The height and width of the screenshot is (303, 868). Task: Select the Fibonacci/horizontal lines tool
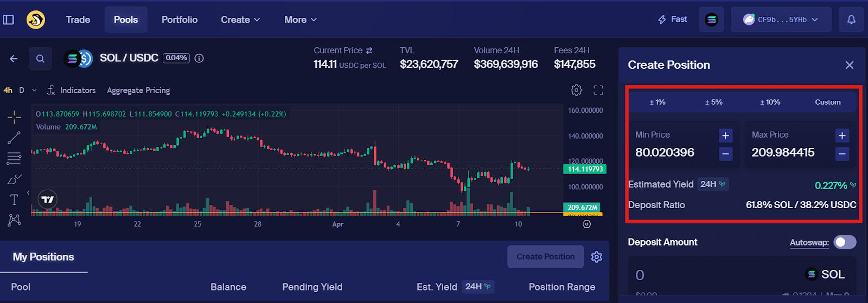pyautogui.click(x=14, y=158)
